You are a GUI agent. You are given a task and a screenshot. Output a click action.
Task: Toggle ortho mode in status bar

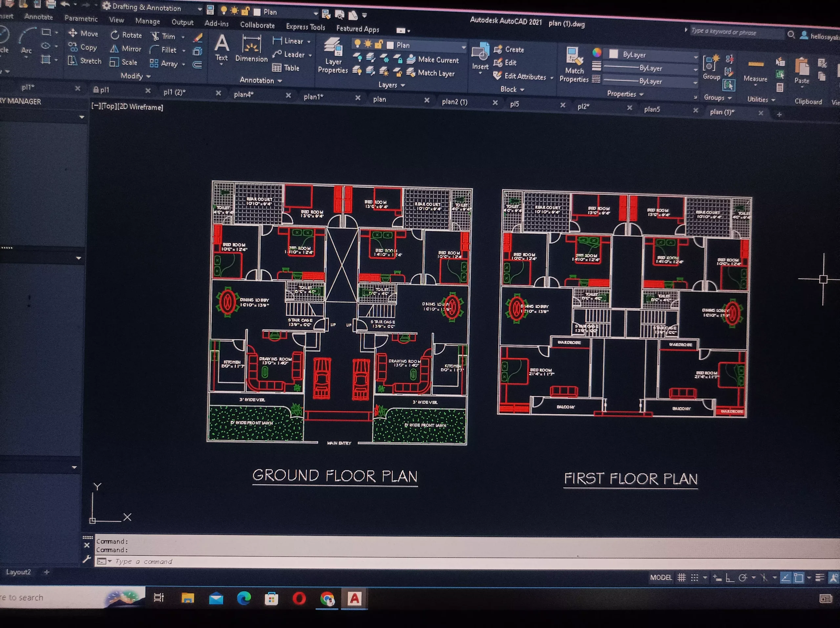pyautogui.click(x=729, y=578)
